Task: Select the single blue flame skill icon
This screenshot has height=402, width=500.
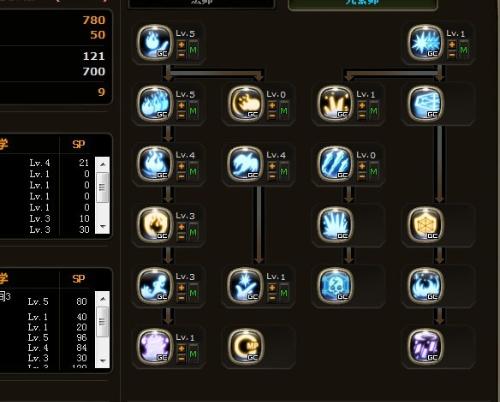Action: tap(154, 43)
